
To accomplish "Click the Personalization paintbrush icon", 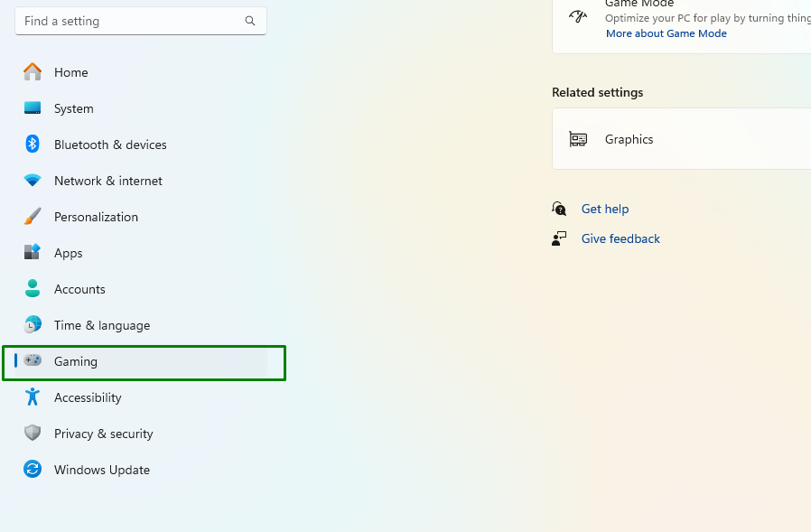I will pyautogui.click(x=33, y=216).
